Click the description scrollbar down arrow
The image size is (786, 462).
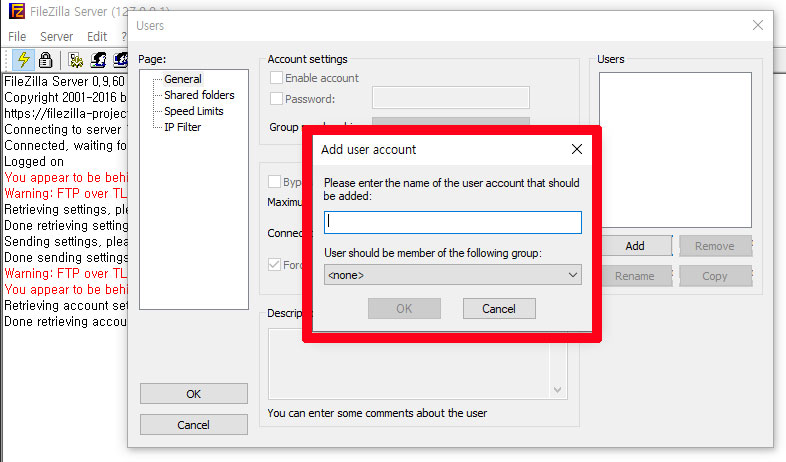557,390
